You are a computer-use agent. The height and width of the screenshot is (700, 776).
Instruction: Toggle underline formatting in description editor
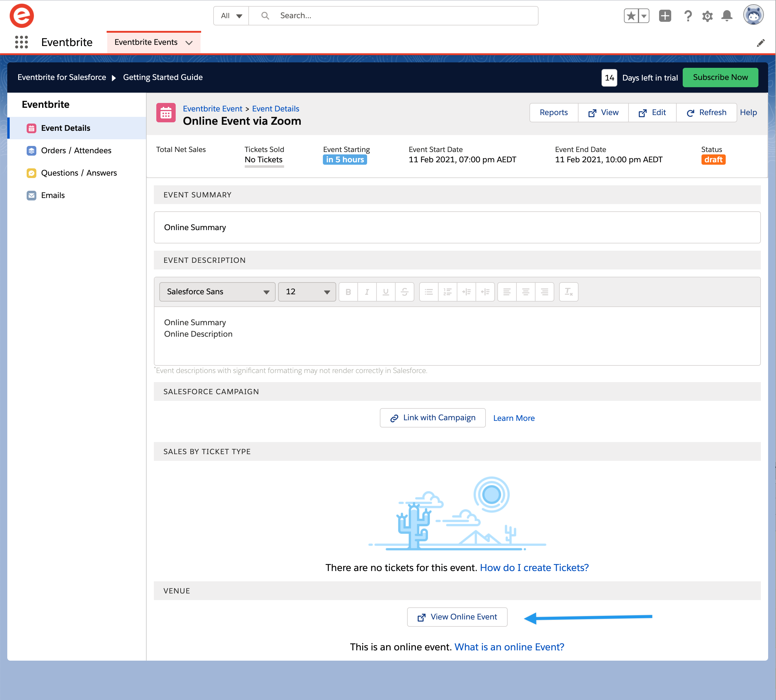click(386, 292)
